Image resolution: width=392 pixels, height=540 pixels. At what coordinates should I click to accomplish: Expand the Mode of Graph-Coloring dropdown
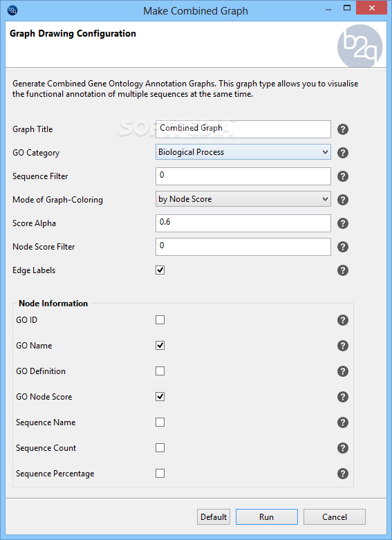(x=243, y=198)
